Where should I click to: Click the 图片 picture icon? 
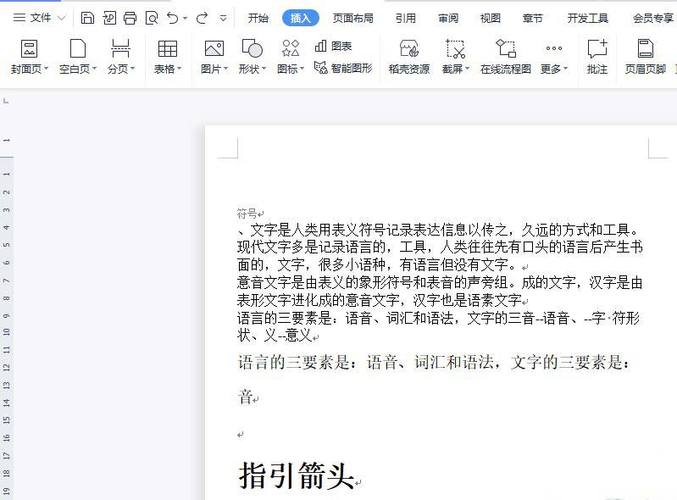click(214, 48)
